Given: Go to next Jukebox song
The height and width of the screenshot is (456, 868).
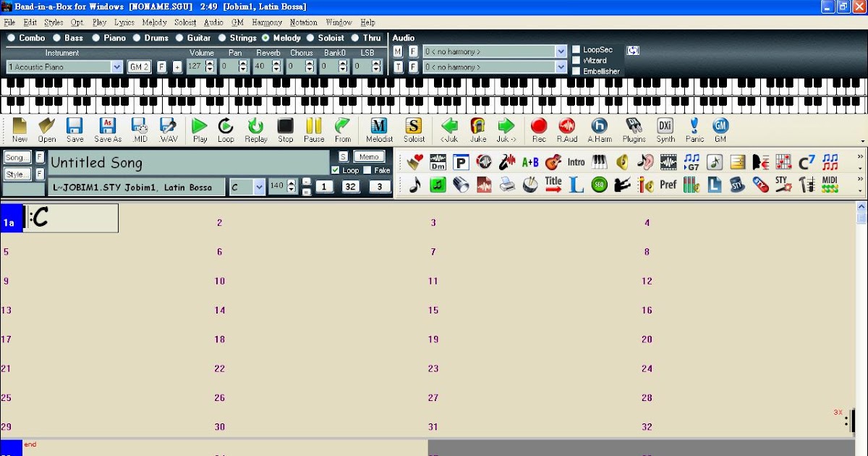Looking at the screenshot, I should coord(506,130).
